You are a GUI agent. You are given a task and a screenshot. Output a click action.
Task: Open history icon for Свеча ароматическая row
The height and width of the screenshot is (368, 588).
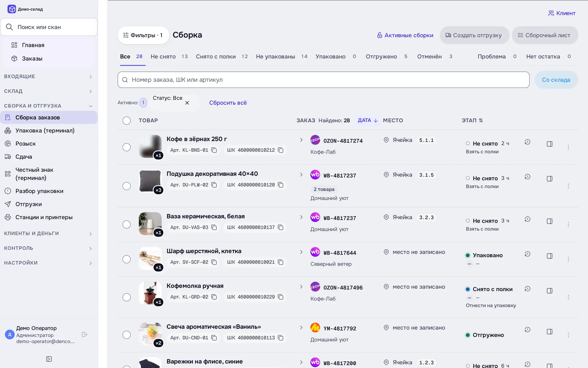click(x=527, y=330)
